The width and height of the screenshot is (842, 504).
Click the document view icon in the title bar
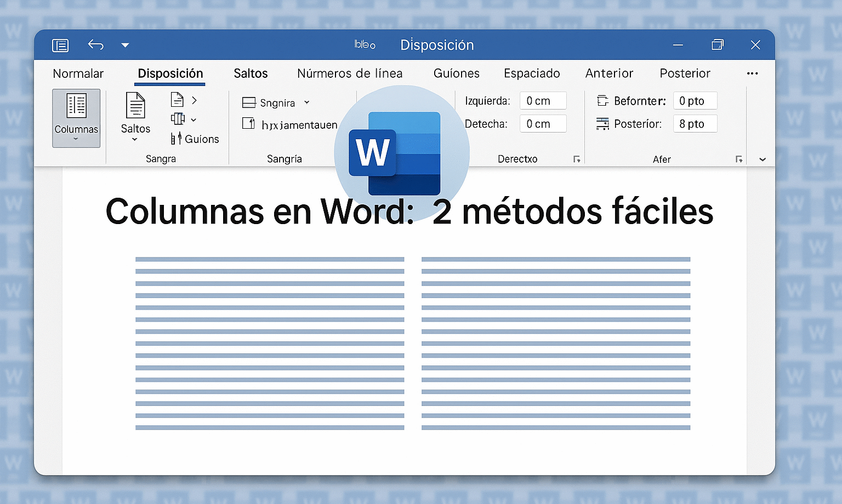(x=60, y=45)
